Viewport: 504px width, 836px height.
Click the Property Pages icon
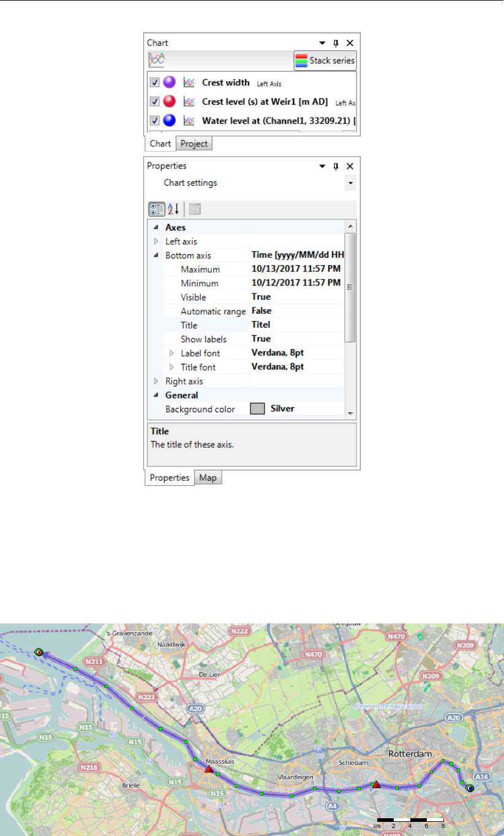click(194, 209)
